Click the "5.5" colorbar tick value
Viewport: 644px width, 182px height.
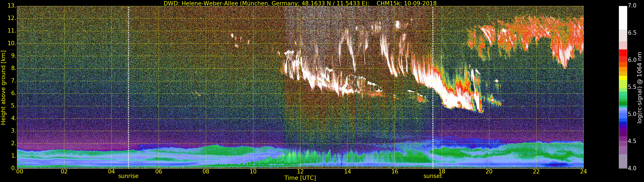click(632, 87)
